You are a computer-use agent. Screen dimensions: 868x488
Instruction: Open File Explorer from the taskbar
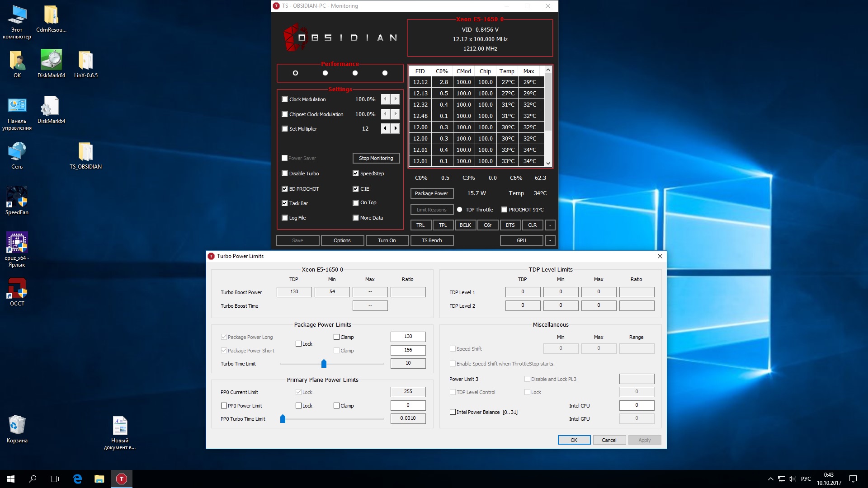pos(99,479)
